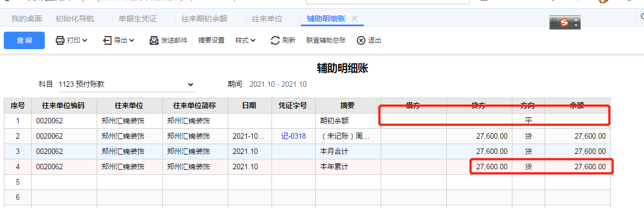This screenshot has height=208, width=644.
Task: Click the 往来单位简称 column header
Action: click(x=194, y=105)
